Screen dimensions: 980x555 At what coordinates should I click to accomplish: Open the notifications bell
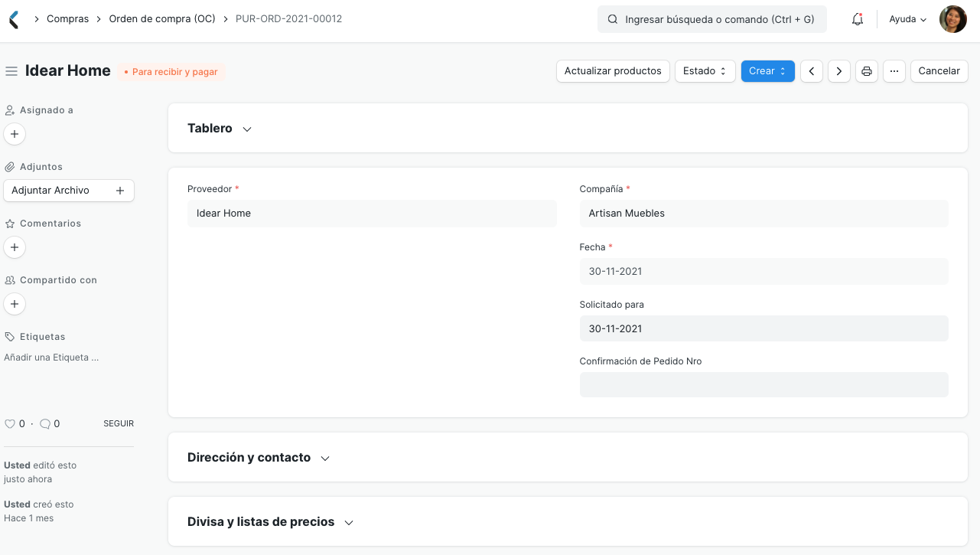[x=858, y=19]
